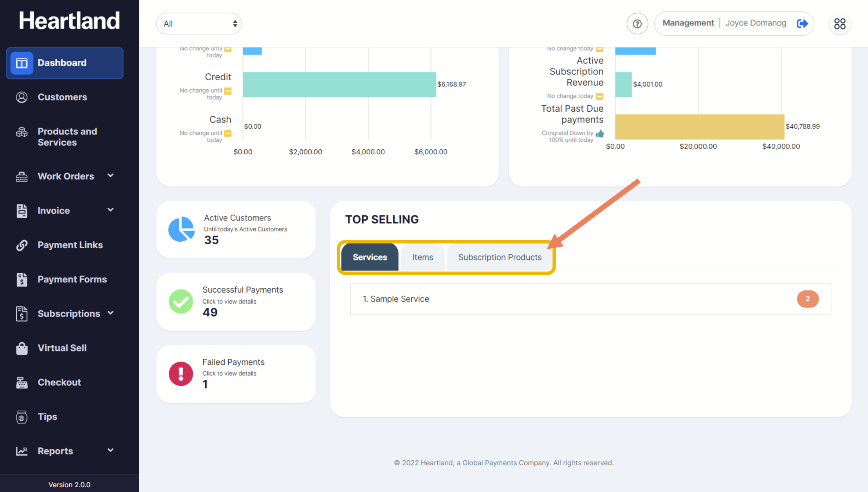Open the Checkout register icon
The height and width of the screenshot is (492, 868).
(22, 383)
